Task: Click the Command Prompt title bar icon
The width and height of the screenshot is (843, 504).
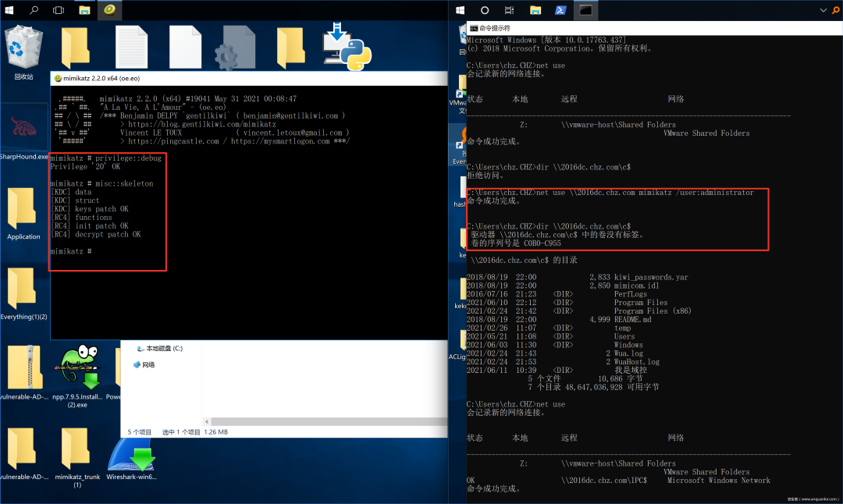Action: click(x=474, y=28)
